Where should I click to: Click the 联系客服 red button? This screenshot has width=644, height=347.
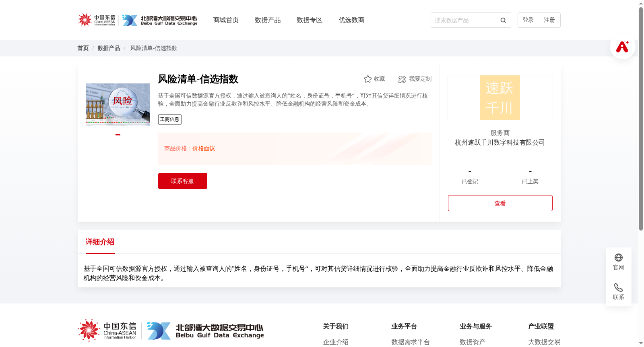(183, 181)
